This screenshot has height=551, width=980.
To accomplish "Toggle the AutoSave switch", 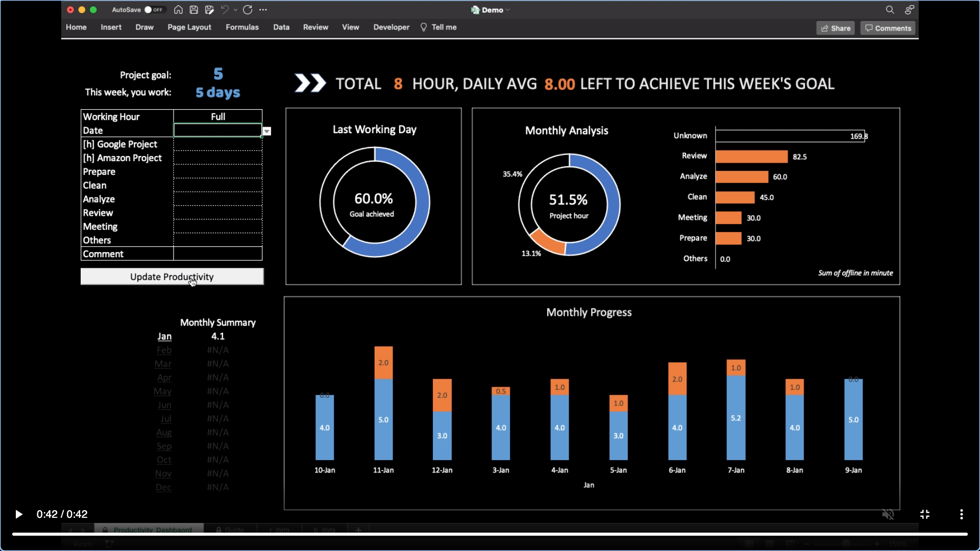I will click(153, 10).
